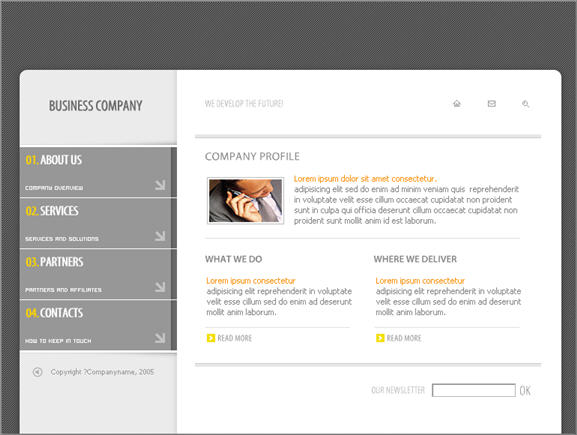Click the home icon in header
The image size is (577, 435).
tap(457, 103)
